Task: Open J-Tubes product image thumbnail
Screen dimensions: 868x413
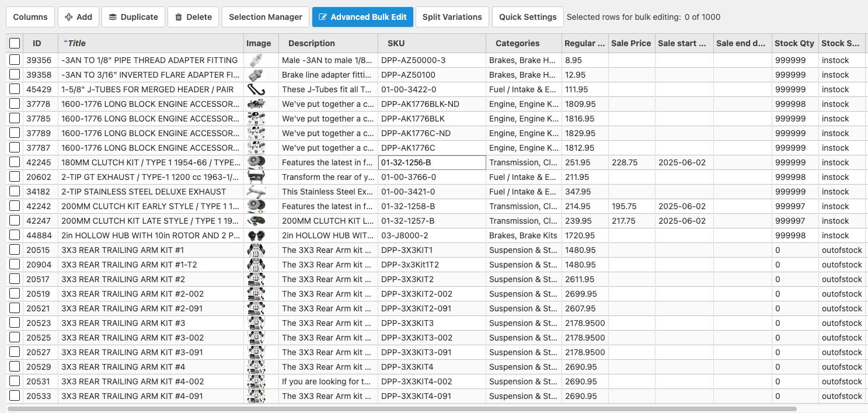Action: tap(256, 89)
